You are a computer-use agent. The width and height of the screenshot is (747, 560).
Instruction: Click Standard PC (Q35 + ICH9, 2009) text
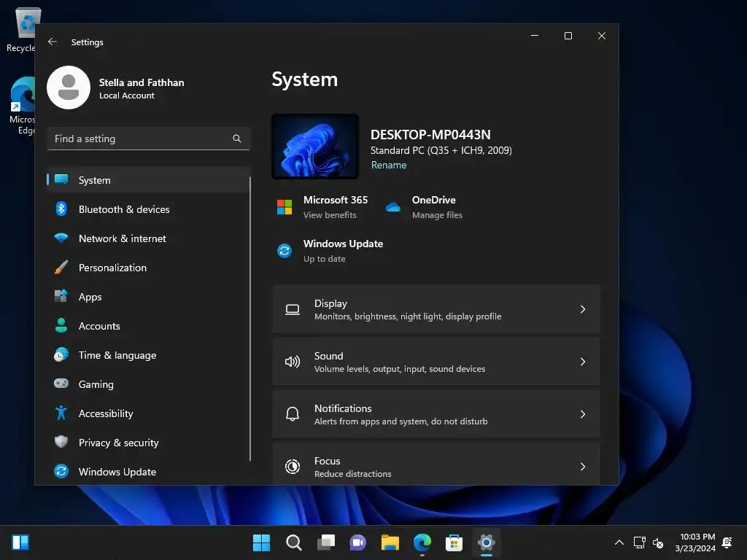(x=441, y=150)
